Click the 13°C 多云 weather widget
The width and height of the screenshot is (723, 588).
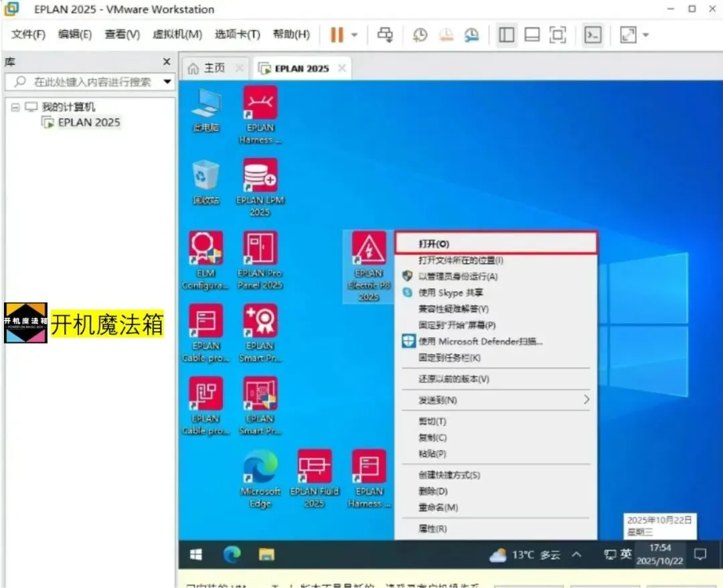tap(525, 555)
